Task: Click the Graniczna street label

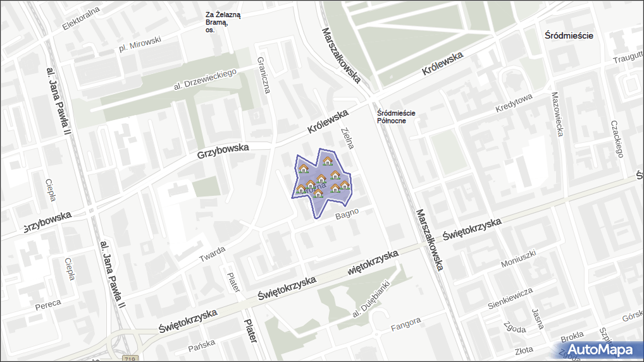Action: [264, 75]
